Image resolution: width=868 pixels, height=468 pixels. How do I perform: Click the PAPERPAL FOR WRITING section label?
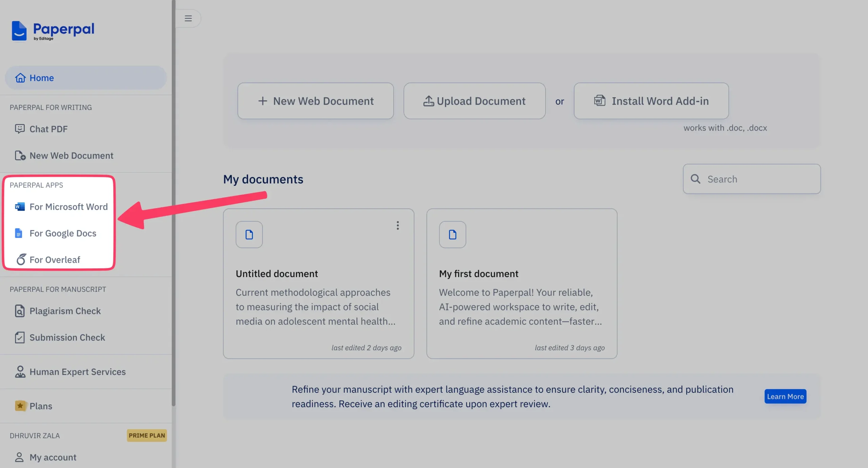(x=51, y=107)
